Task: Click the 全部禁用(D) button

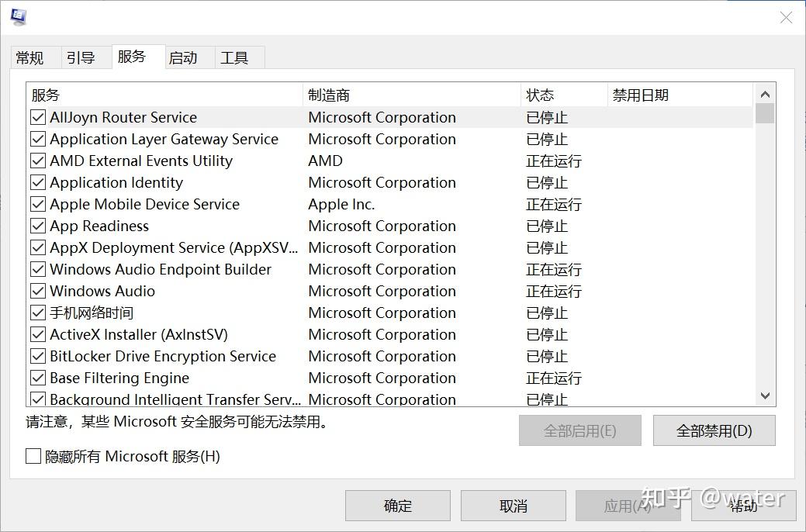Action: (713, 430)
